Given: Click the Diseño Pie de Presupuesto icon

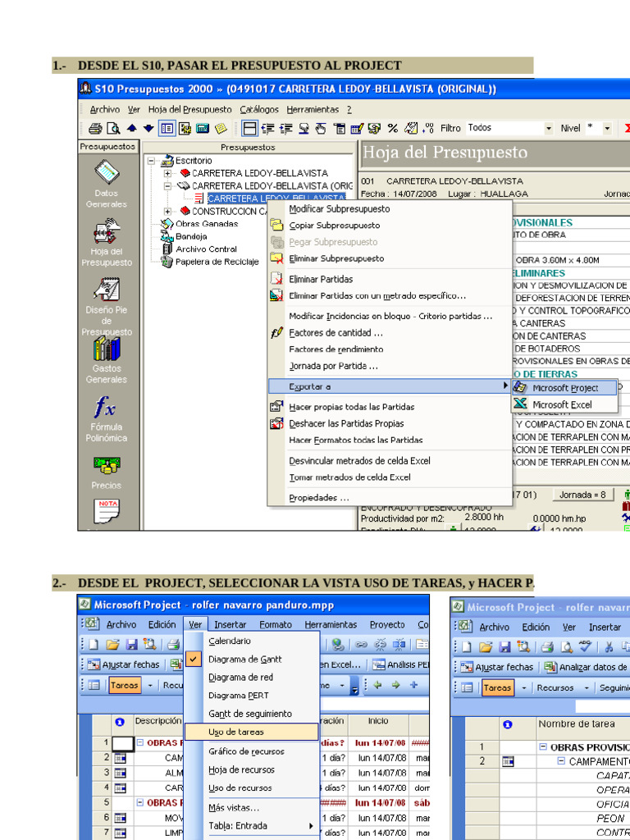Looking at the screenshot, I should coord(107,290).
